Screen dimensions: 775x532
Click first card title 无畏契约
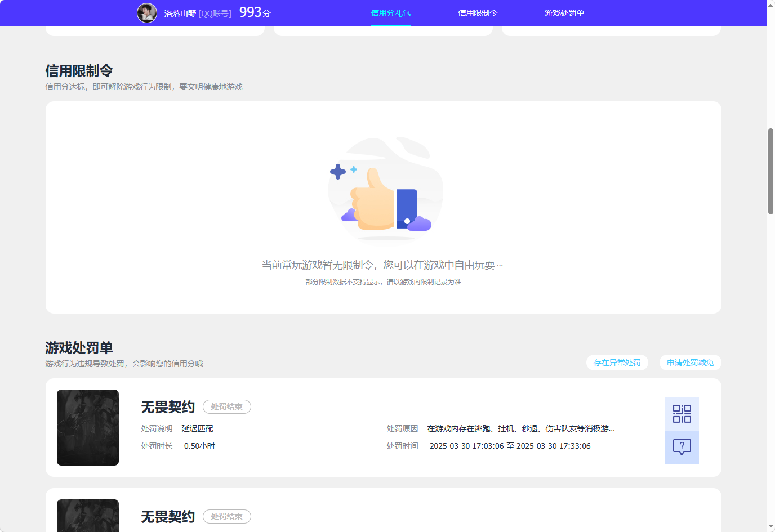pos(168,407)
